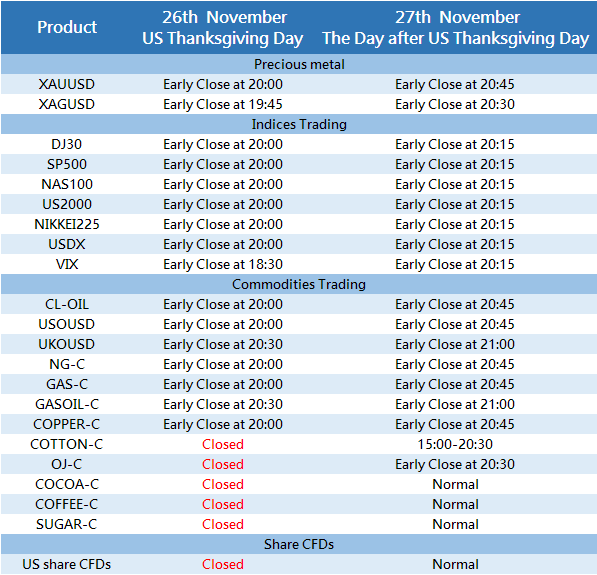The width and height of the screenshot is (597, 575).
Task: Select the 27th November column header
Action: click(x=456, y=28)
